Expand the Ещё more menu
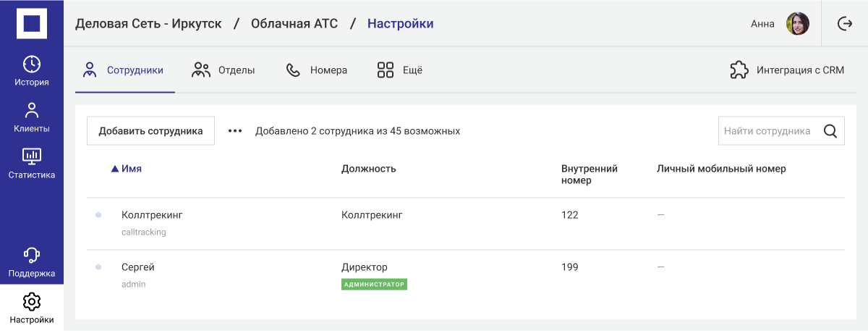The image size is (868, 331). (399, 70)
